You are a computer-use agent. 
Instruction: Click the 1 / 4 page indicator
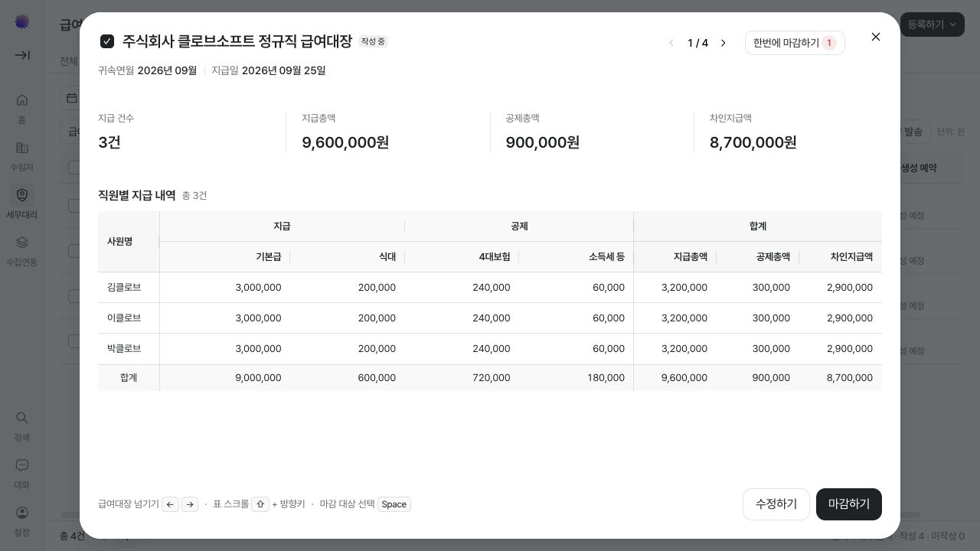[x=697, y=43]
